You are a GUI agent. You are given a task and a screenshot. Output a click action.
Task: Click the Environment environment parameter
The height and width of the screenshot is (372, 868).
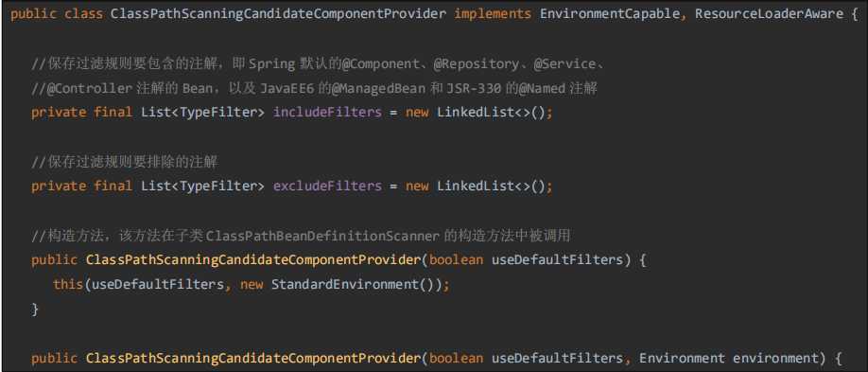point(733,358)
